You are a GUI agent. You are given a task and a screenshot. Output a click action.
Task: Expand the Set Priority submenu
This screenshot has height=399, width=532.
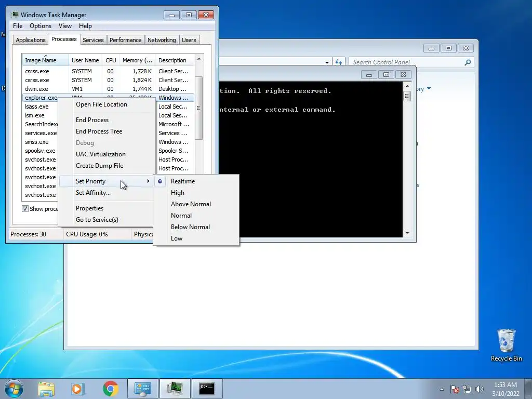click(106, 181)
